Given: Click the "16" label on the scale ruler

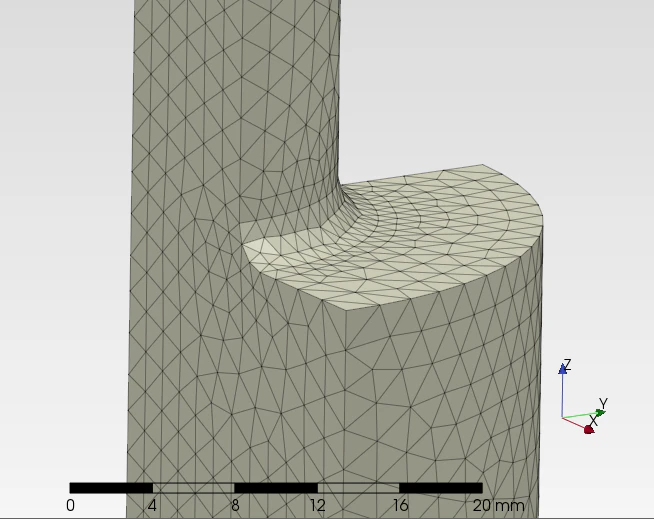Looking at the screenshot, I should point(400,506).
